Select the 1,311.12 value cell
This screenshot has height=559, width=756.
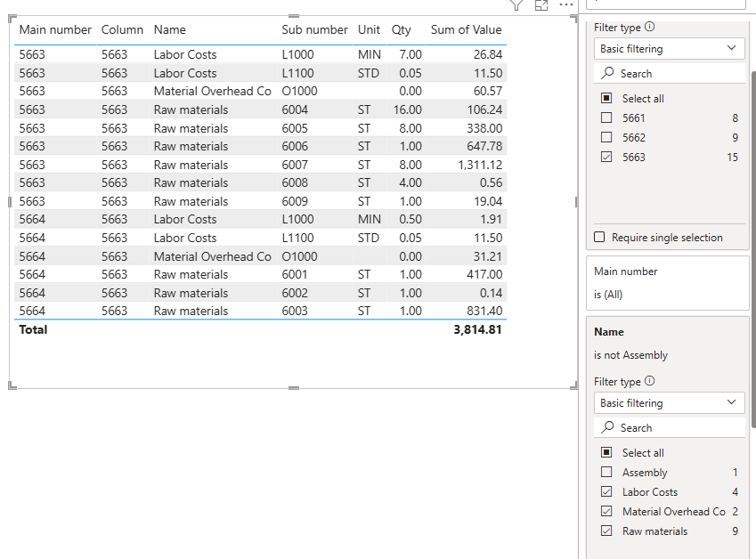(x=480, y=165)
